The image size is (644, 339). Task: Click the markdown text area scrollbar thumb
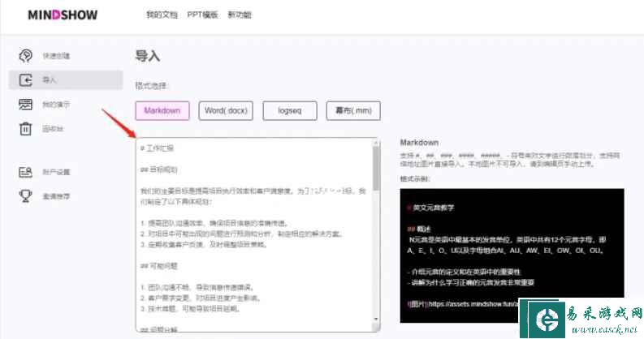[375, 168]
